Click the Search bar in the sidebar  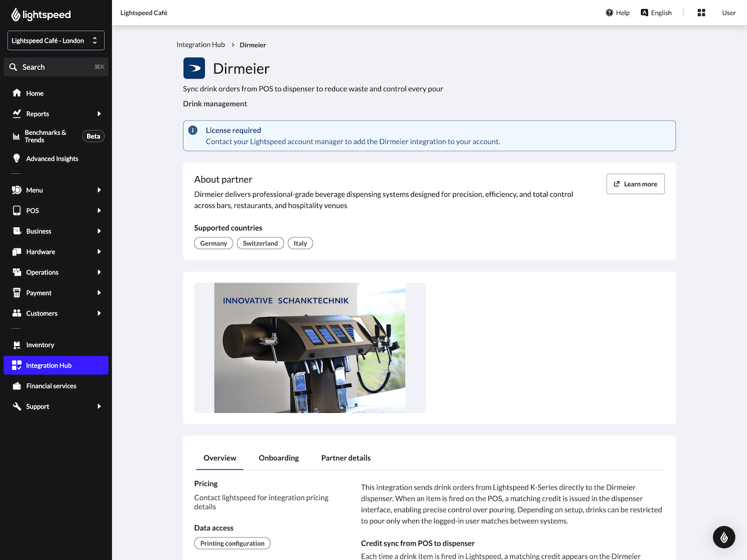coord(55,67)
